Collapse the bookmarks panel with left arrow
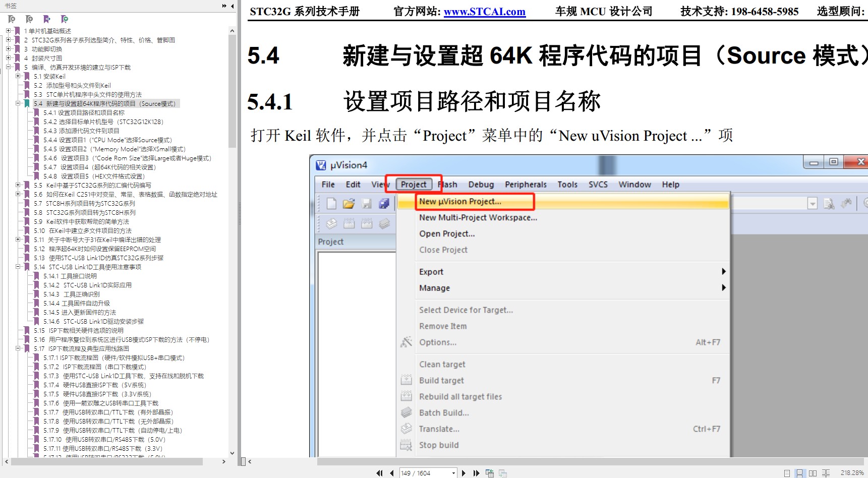The height and width of the screenshot is (478, 868). click(x=232, y=6)
